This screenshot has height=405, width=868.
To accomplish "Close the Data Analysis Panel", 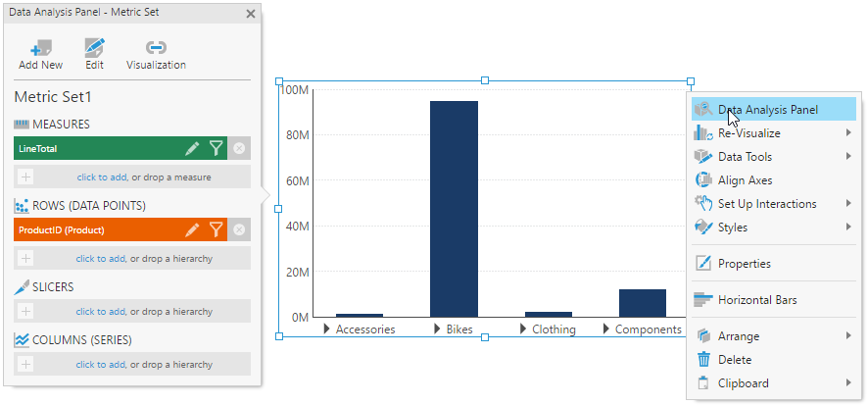I will (251, 14).
